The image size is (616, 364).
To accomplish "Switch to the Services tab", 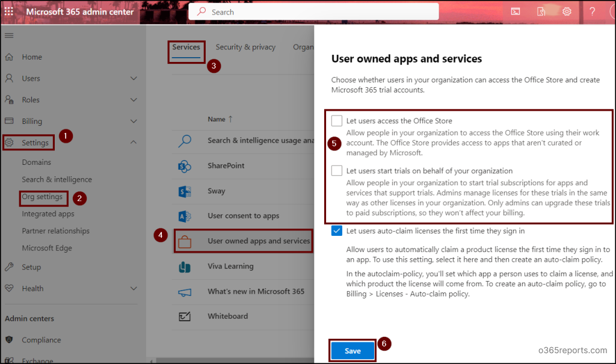I will coord(186,47).
